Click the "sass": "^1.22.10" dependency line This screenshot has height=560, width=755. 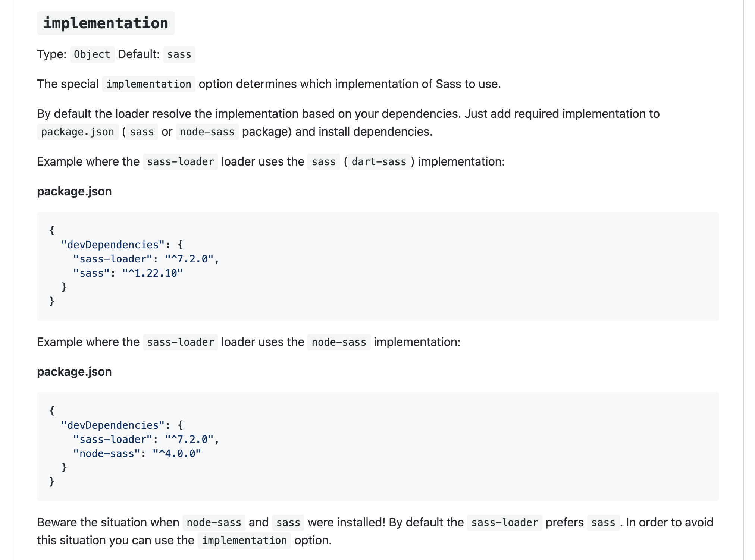click(128, 273)
